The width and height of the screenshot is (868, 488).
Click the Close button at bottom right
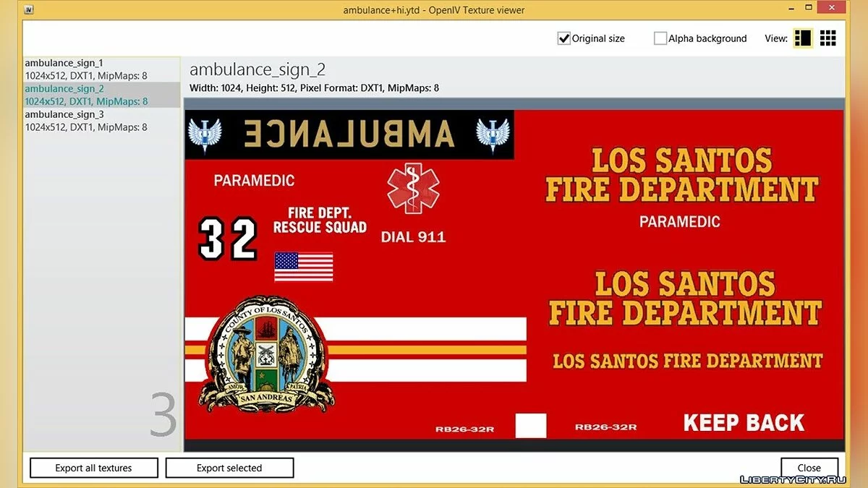(809, 468)
